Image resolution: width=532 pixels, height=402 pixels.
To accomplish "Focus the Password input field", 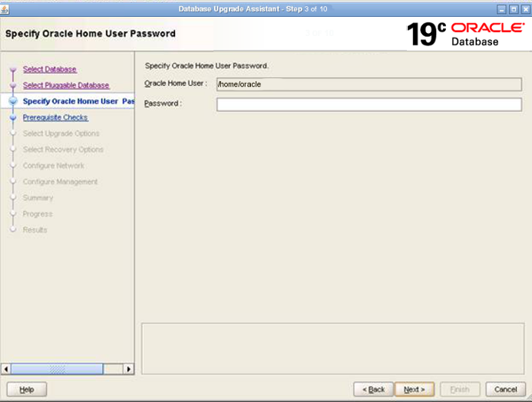I will 368,104.
